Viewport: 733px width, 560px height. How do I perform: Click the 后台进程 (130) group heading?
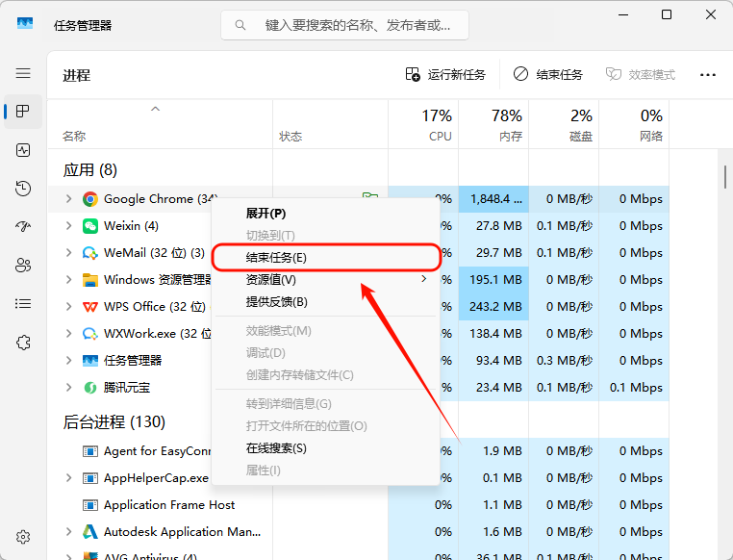[114, 422]
